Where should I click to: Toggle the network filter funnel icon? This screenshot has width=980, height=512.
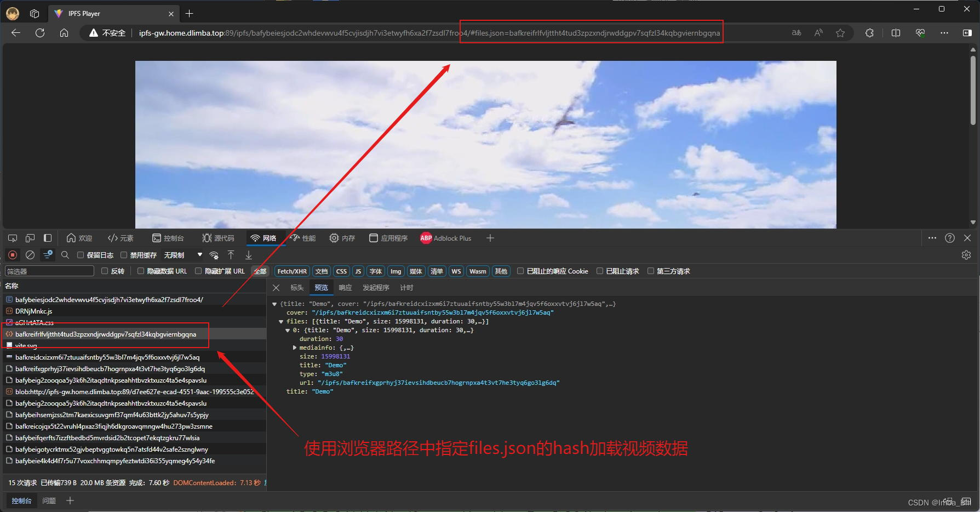tap(48, 255)
